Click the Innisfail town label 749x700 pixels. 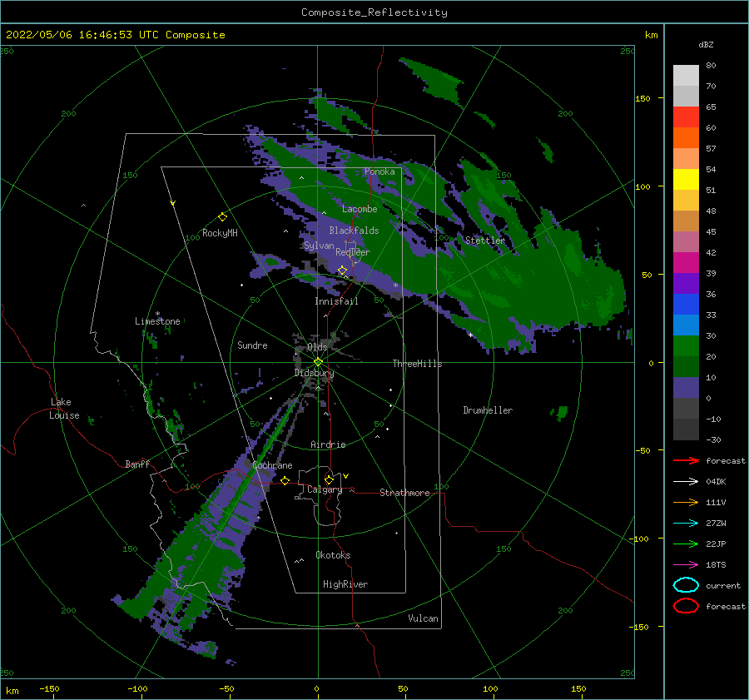pyautogui.click(x=336, y=301)
